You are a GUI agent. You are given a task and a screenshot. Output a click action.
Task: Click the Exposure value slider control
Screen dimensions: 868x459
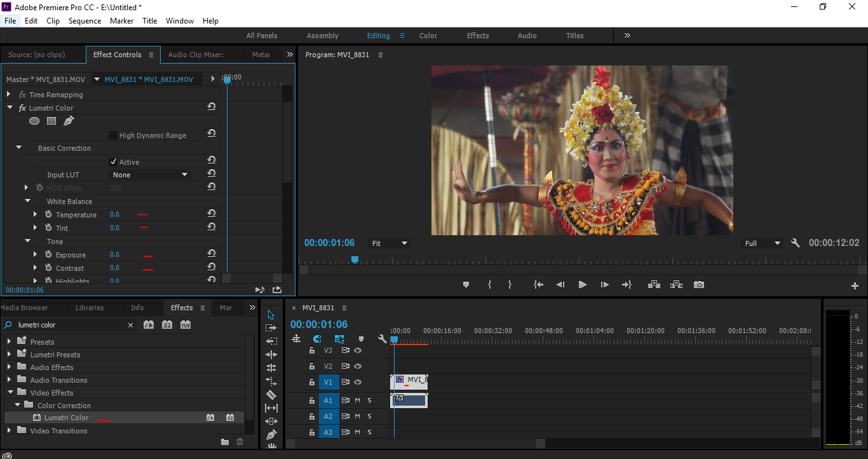[148, 254]
